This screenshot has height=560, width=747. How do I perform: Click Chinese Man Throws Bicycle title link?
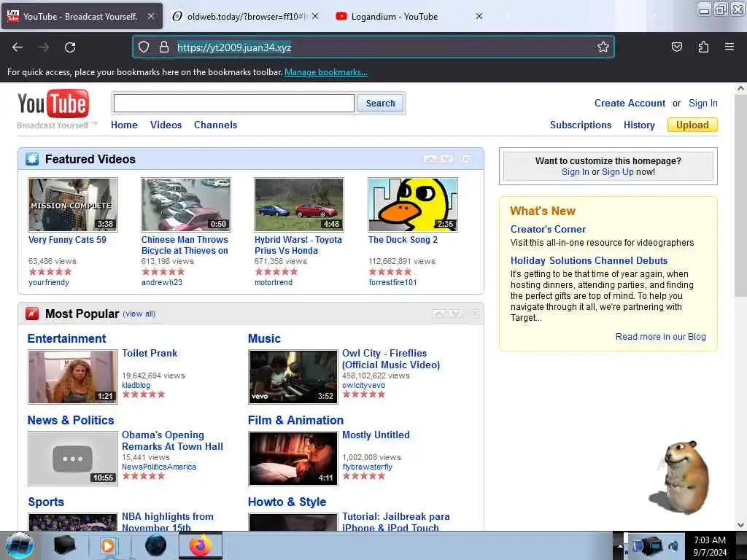click(185, 245)
